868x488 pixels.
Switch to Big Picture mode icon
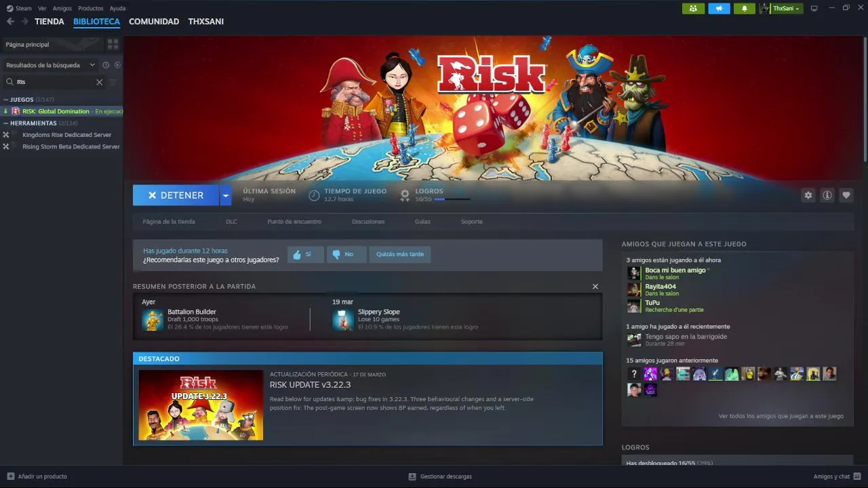tap(814, 8)
